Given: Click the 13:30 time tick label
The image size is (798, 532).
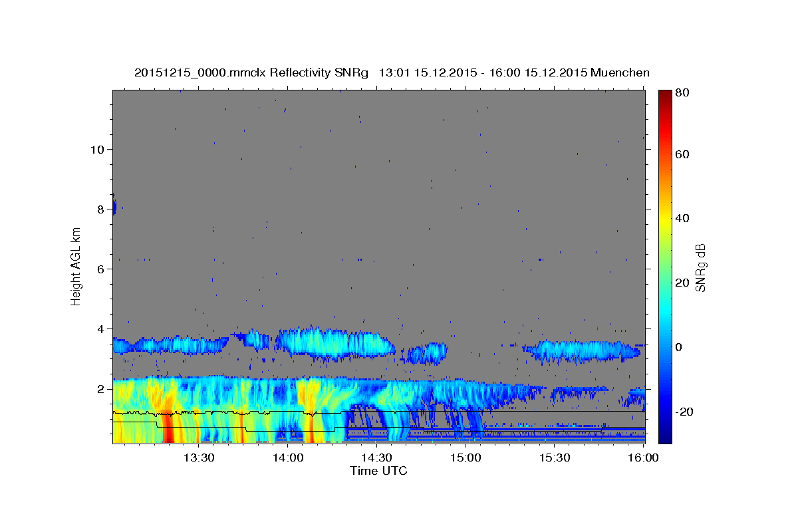Looking at the screenshot, I should (x=198, y=458).
